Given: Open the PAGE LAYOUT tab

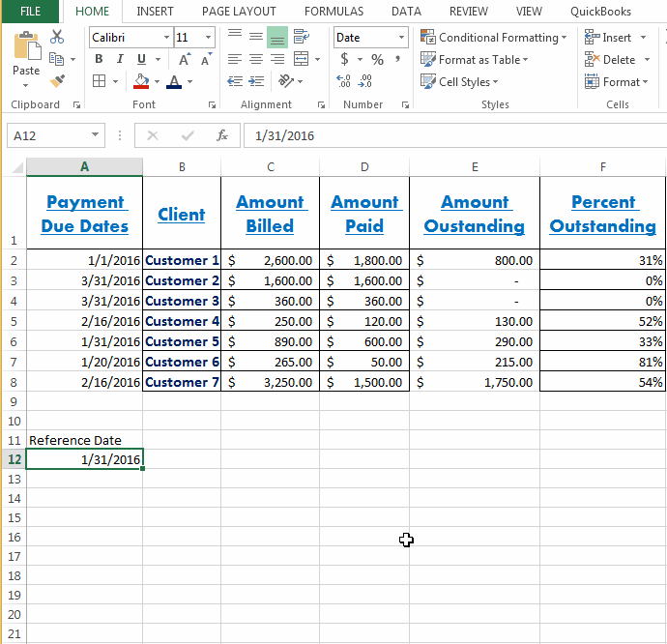Looking at the screenshot, I should [239, 12].
